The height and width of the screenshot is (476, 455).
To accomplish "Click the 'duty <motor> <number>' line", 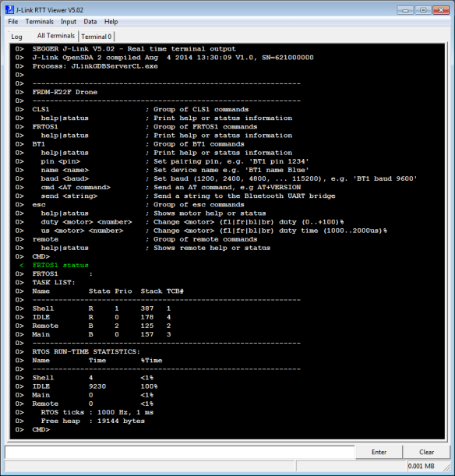I will pos(192,222).
